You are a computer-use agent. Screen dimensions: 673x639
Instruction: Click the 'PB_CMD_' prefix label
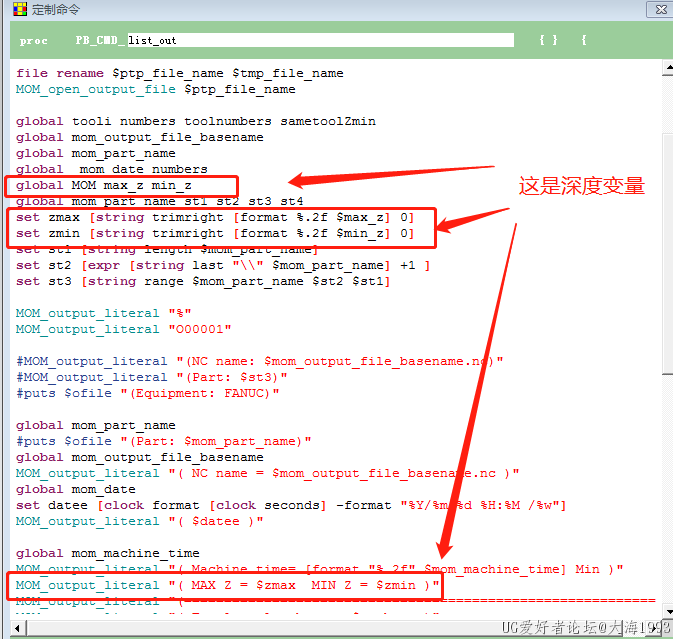[x=101, y=40]
